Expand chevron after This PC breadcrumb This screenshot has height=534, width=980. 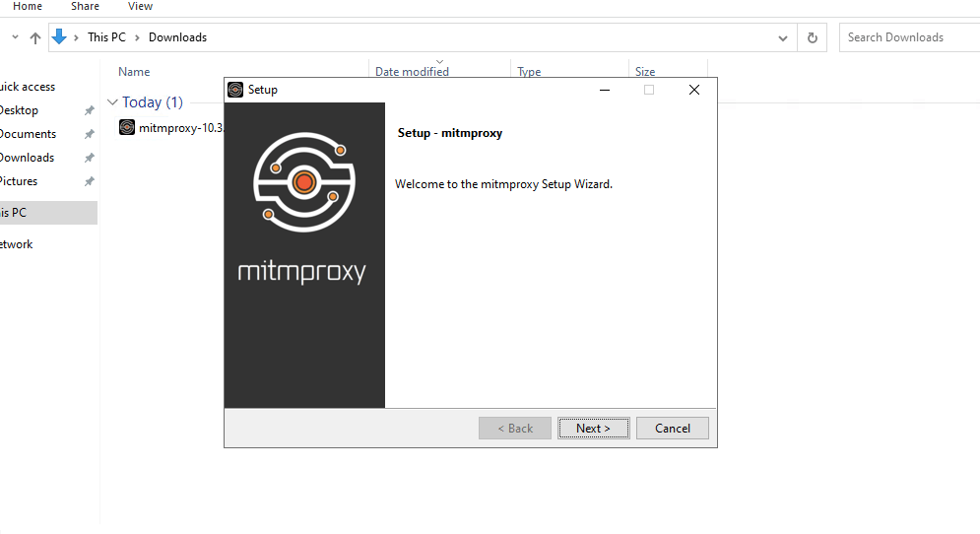(138, 37)
